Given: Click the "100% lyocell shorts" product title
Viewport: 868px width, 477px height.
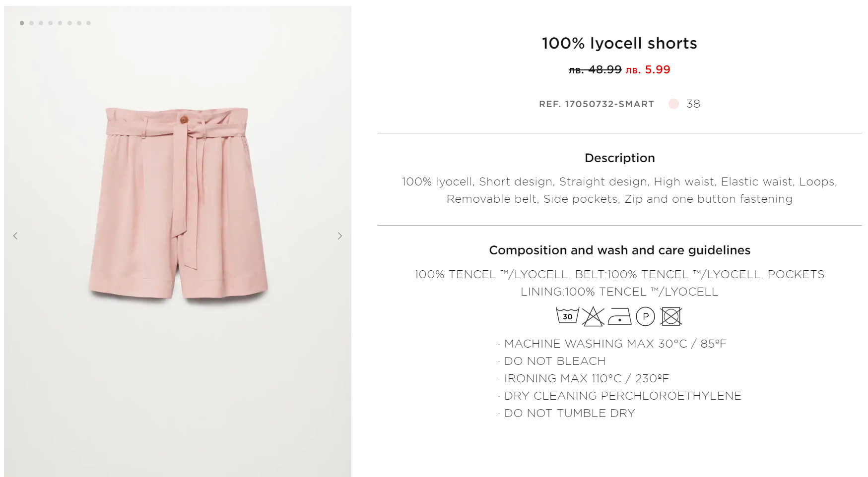Looking at the screenshot, I should click(619, 44).
